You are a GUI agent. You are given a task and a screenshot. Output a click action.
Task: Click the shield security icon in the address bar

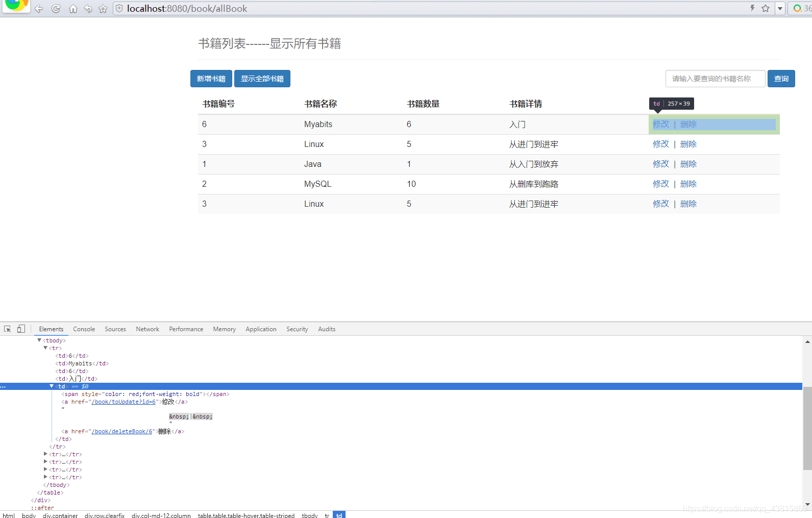click(x=119, y=8)
